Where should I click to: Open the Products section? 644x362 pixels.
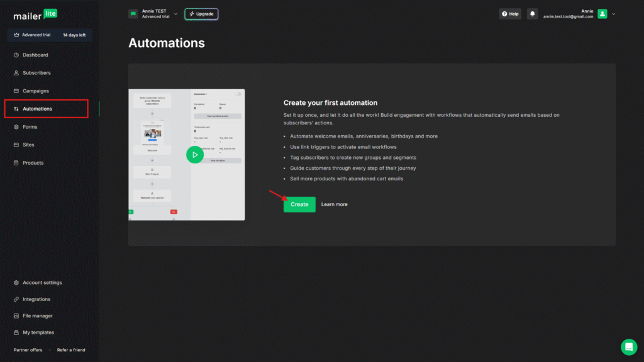click(x=33, y=163)
